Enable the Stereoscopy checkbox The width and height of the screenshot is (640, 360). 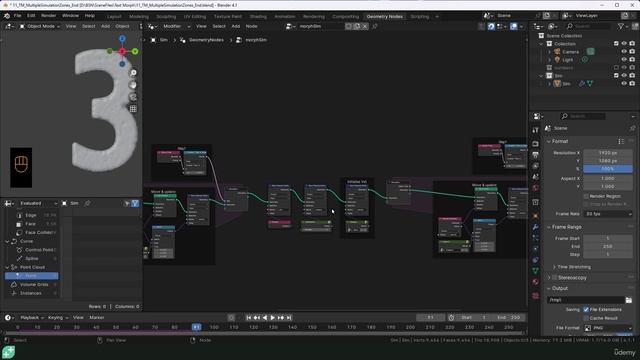[554, 278]
